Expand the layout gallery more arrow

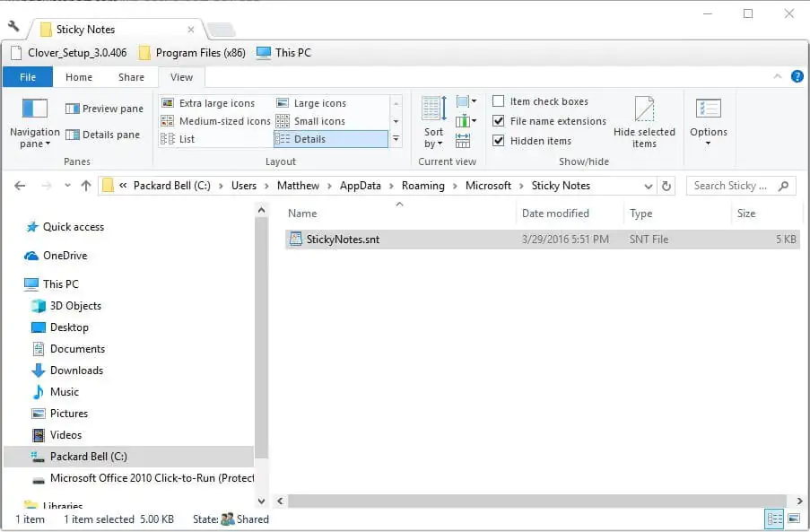396,139
